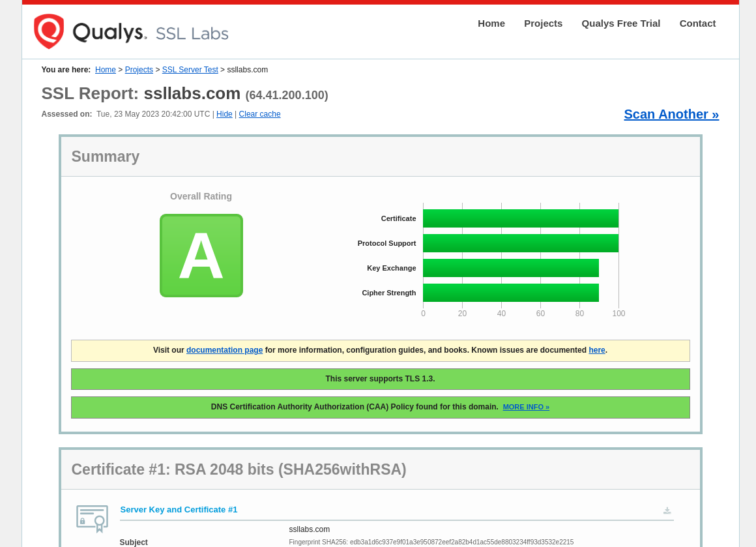Click Server Key and Certificate #1 heading
This screenshot has height=547, width=756.
click(x=179, y=509)
